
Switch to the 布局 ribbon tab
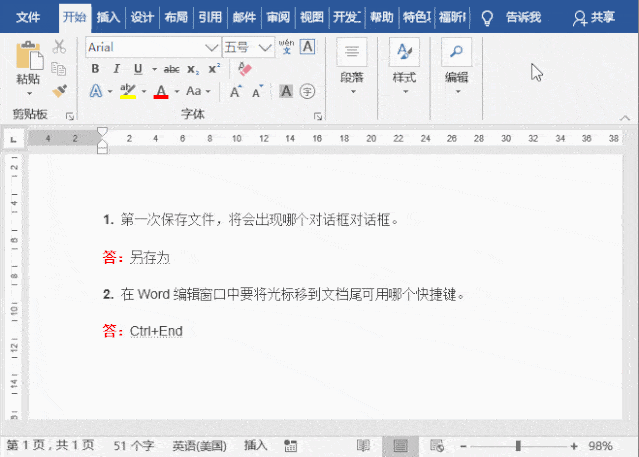175,17
